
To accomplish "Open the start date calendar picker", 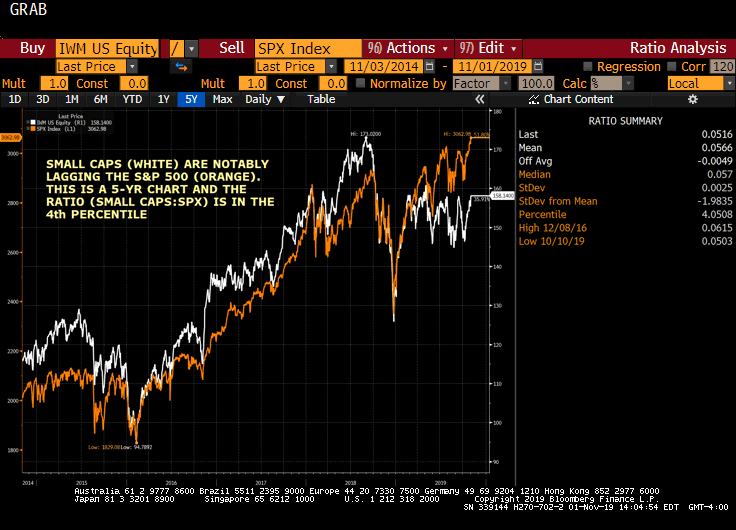I will pyautogui.click(x=429, y=67).
